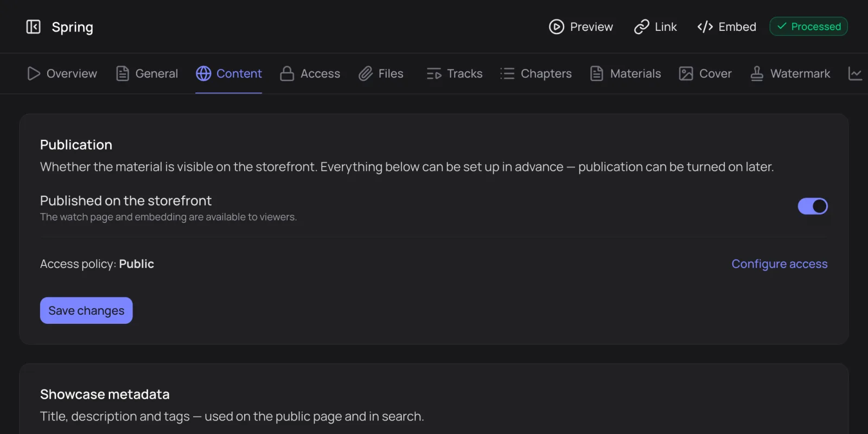
Task: Switch to the Tracks tab
Action: click(x=455, y=73)
